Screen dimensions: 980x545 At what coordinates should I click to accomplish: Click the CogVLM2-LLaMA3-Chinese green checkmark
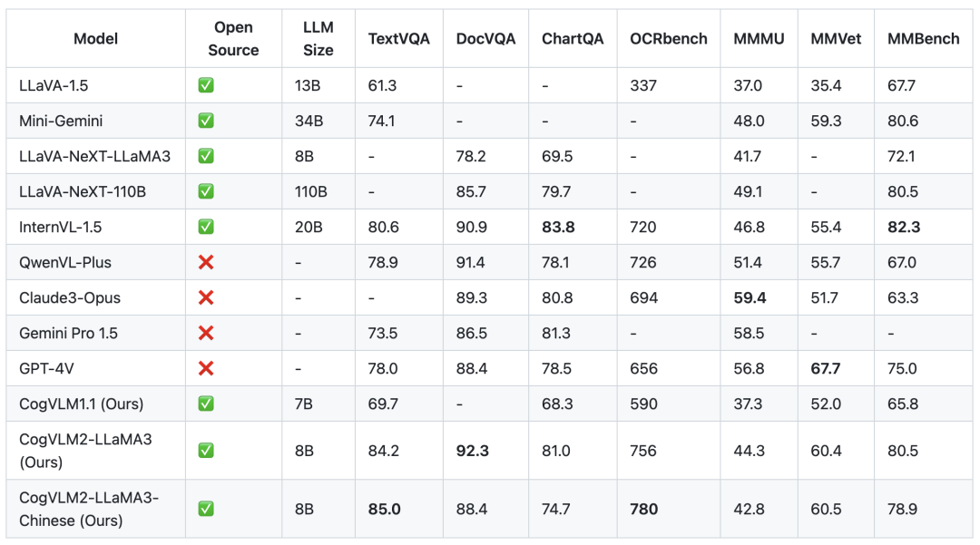tap(206, 509)
